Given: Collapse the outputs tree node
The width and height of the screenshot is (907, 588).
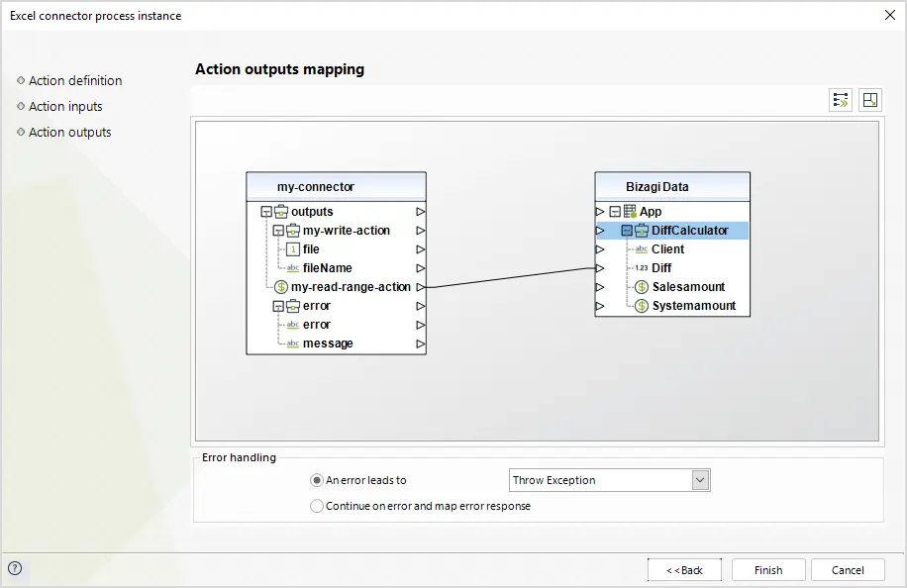Looking at the screenshot, I should 266,212.
